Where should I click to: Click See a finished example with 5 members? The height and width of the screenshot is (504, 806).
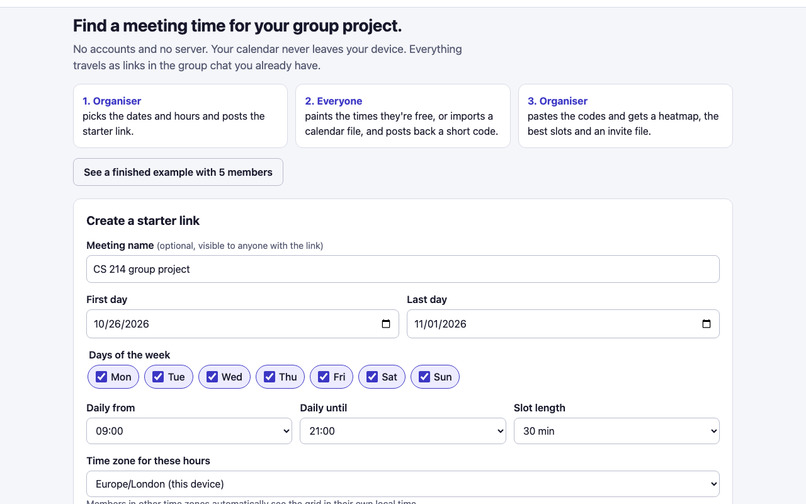pyautogui.click(x=178, y=172)
